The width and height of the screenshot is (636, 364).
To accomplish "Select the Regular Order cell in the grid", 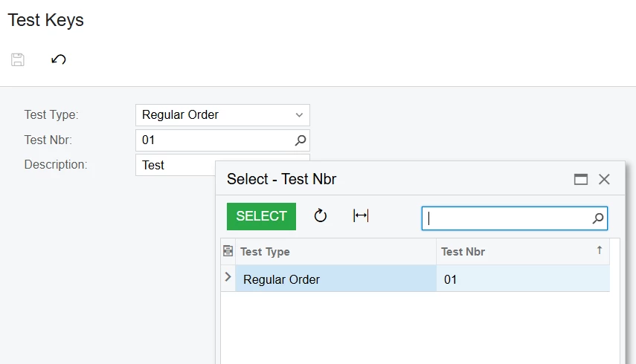I will coord(335,279).
